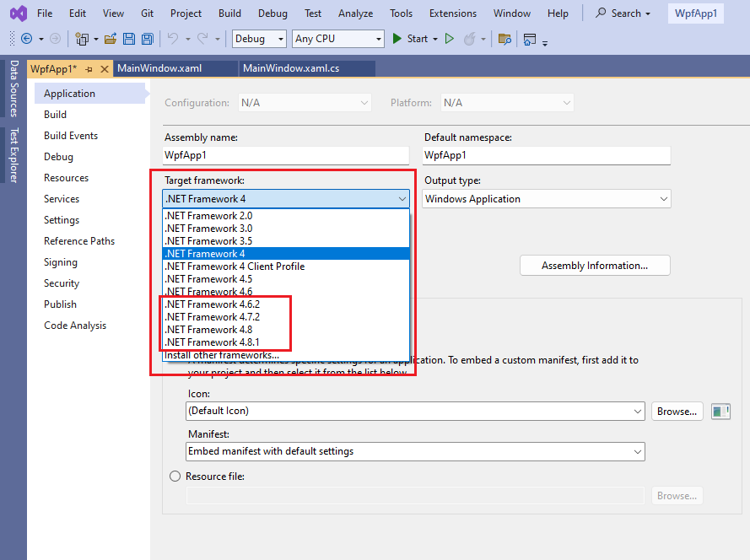The image size is (750, 560).
Task: Click the New Project toolbar icon
Action: (82, 39)
